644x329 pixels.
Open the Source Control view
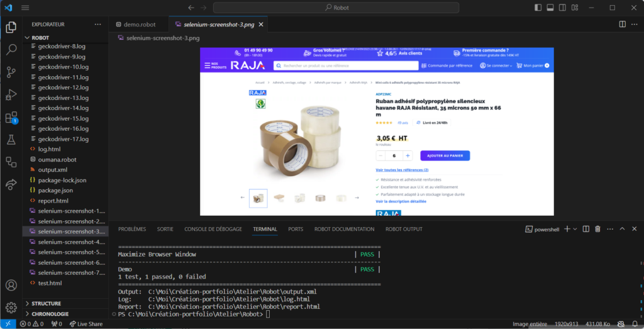click(11, 72)
